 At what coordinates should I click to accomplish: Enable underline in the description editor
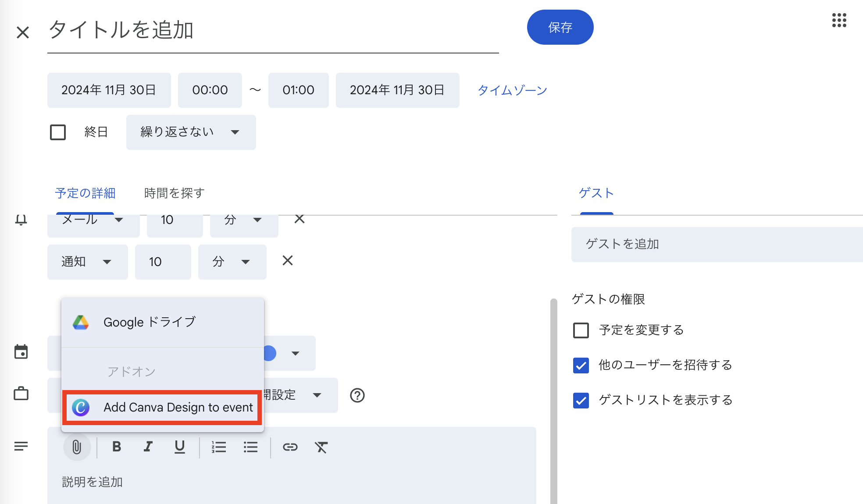(x=179, y=447)
